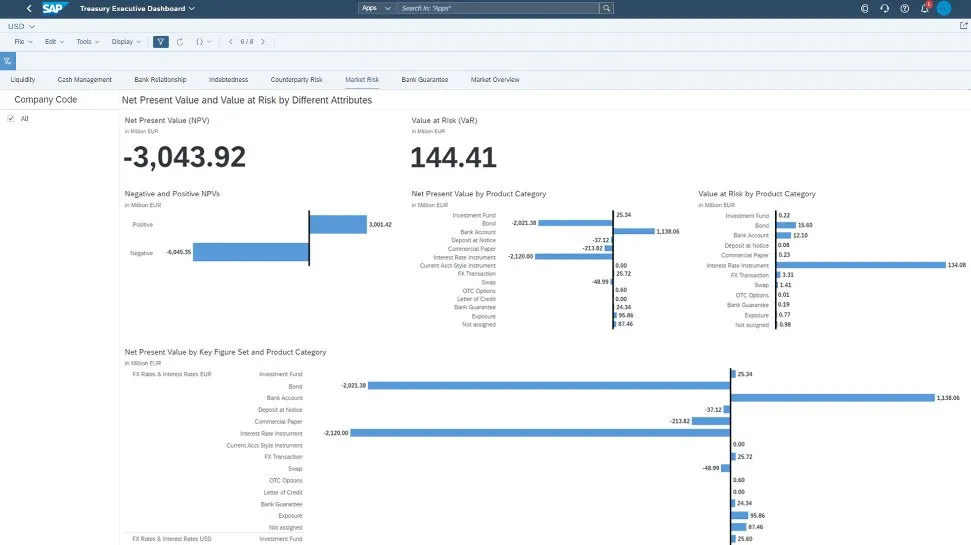Toggle the "All" company code checkbox
The width and height of the screenshot is (971, 545).
point(11,118)
